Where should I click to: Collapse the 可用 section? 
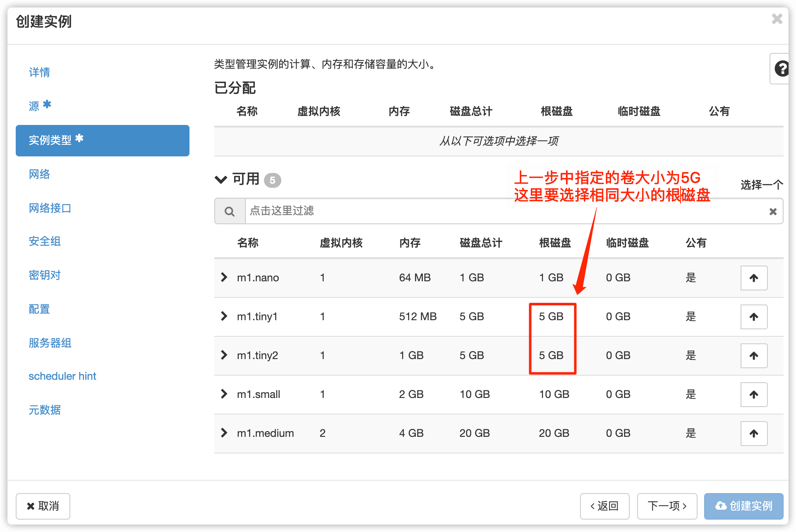[221, 180]
